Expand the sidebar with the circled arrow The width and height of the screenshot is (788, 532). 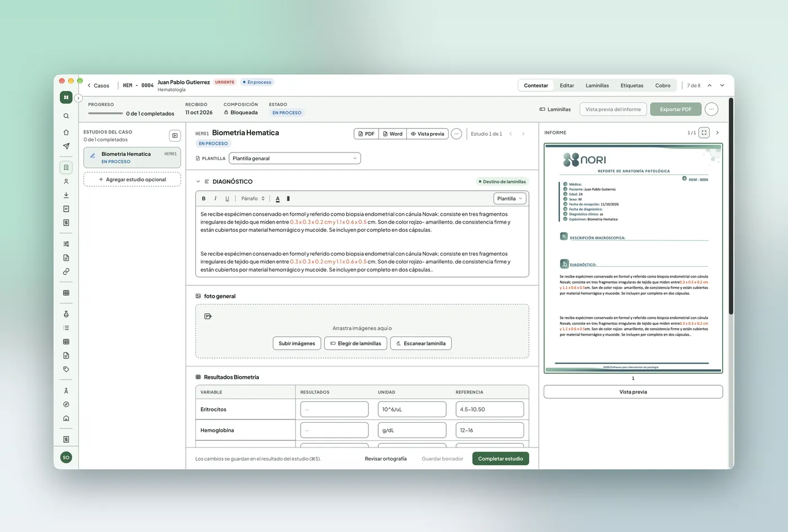coord(78,98)
